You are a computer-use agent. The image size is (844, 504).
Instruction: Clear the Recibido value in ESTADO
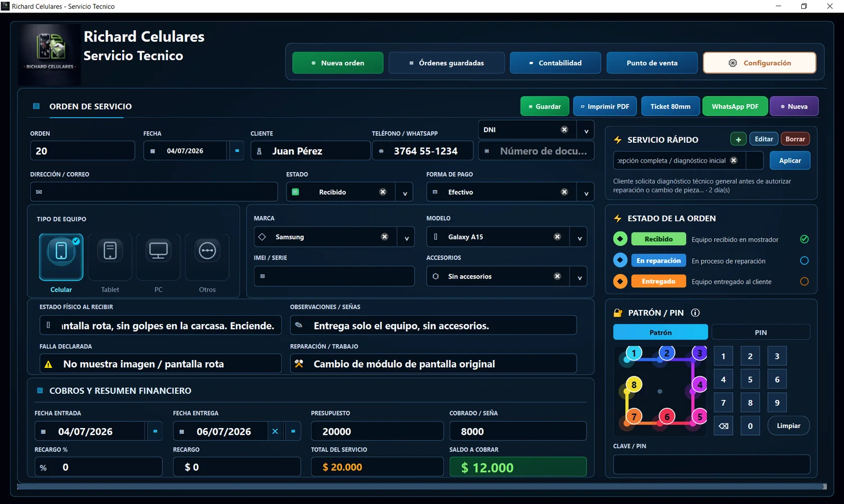[x=383, y=192]
